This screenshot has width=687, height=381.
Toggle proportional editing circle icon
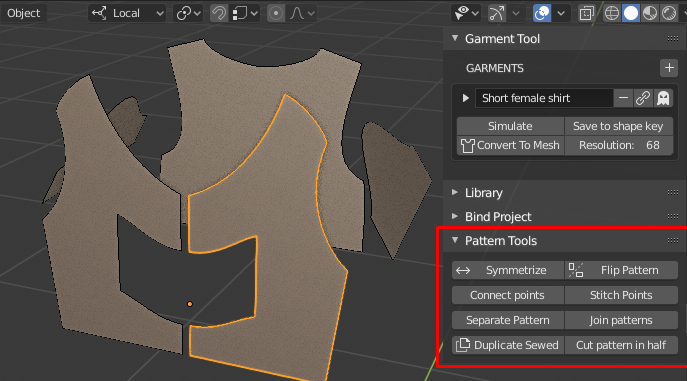click(276, 13)
